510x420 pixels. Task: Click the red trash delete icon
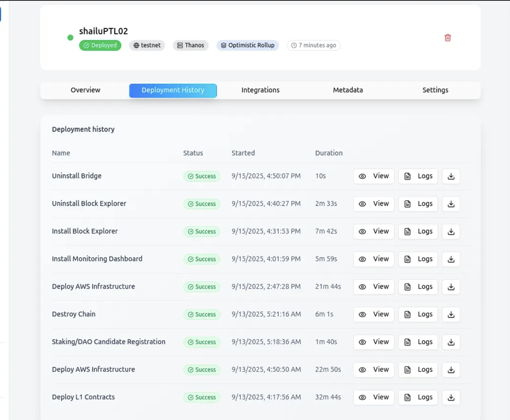click(448, 38)
